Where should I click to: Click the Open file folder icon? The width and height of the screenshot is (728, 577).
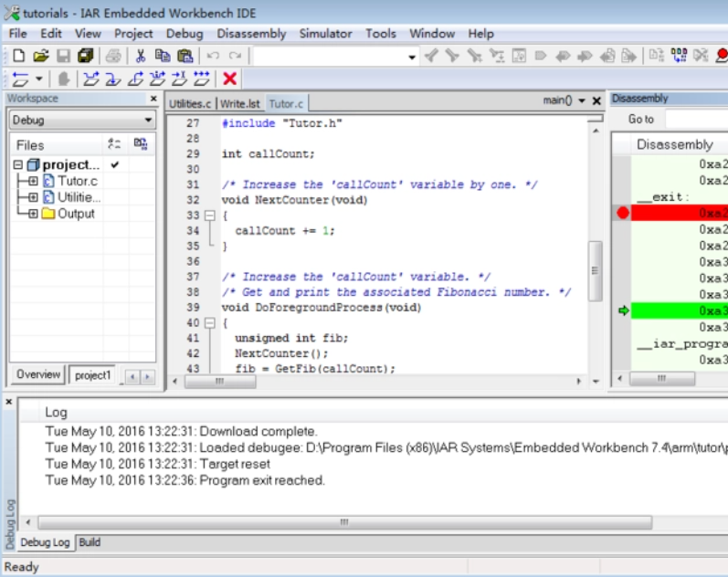[x=41, y=56]
